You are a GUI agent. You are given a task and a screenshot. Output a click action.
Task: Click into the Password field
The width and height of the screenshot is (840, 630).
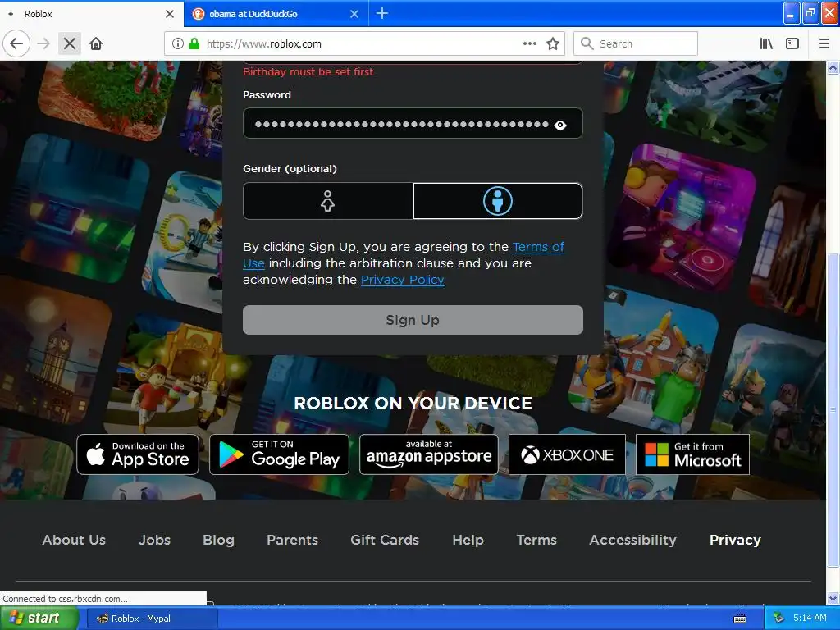(413, 123)
